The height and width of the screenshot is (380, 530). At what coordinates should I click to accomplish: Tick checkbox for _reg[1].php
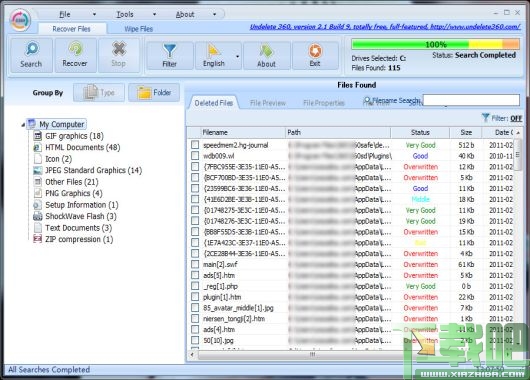tap(195, 286)
